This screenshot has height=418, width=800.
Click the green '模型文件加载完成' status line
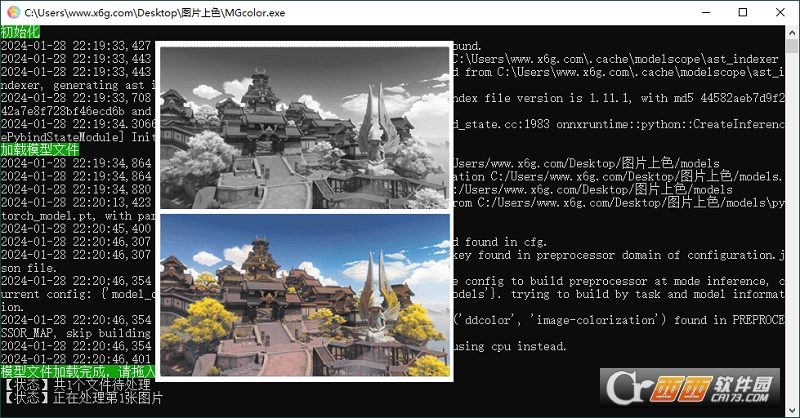coord(78,372)
